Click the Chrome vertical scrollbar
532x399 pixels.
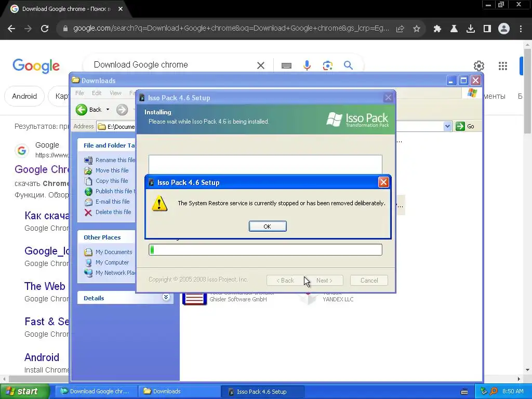[527, 91]
